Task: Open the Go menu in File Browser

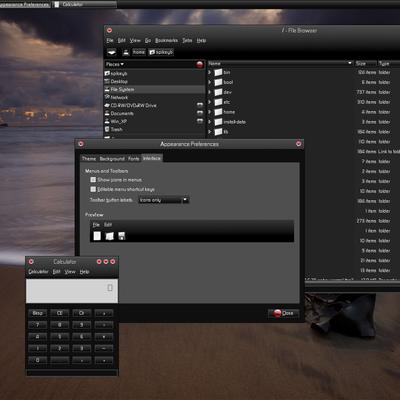Action: (148, 40)
